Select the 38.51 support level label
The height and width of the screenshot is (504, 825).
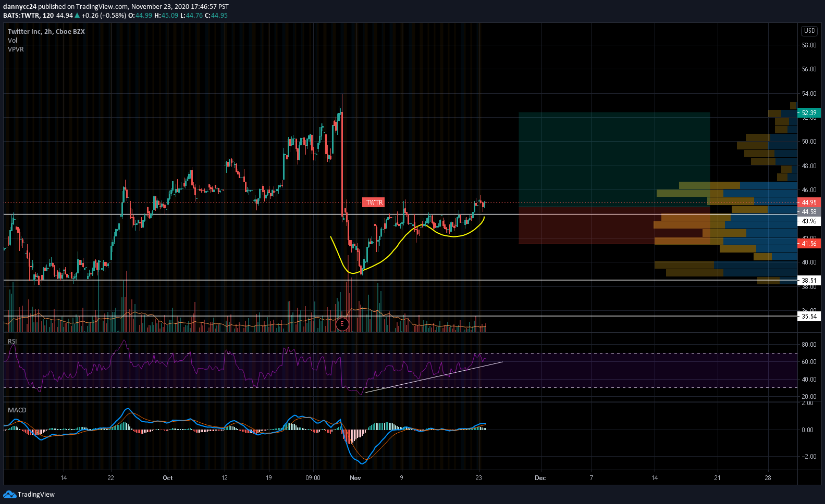point(809,280)
